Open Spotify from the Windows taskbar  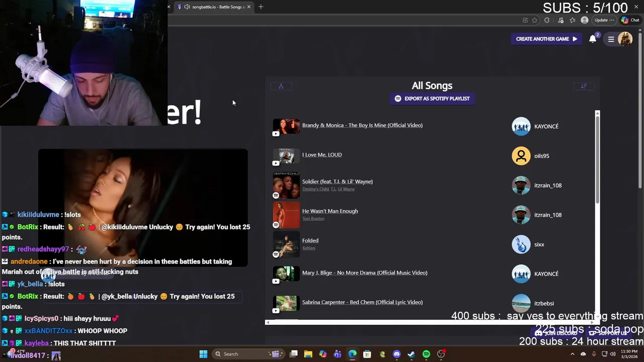426,354
